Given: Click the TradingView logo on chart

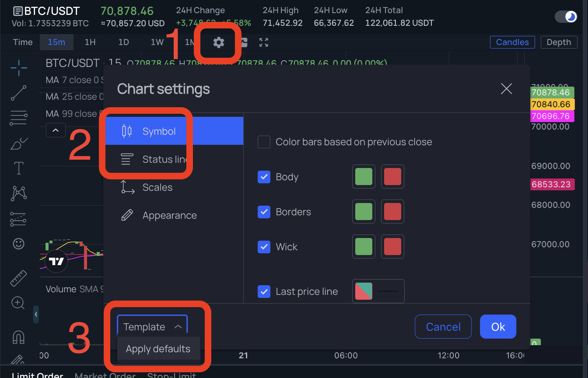Looking at the screenshot, I should tap(56, 262).
